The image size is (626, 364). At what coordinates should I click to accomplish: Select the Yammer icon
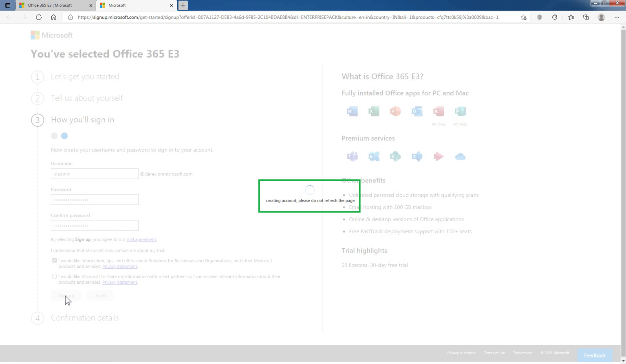(x=417, y=156)
